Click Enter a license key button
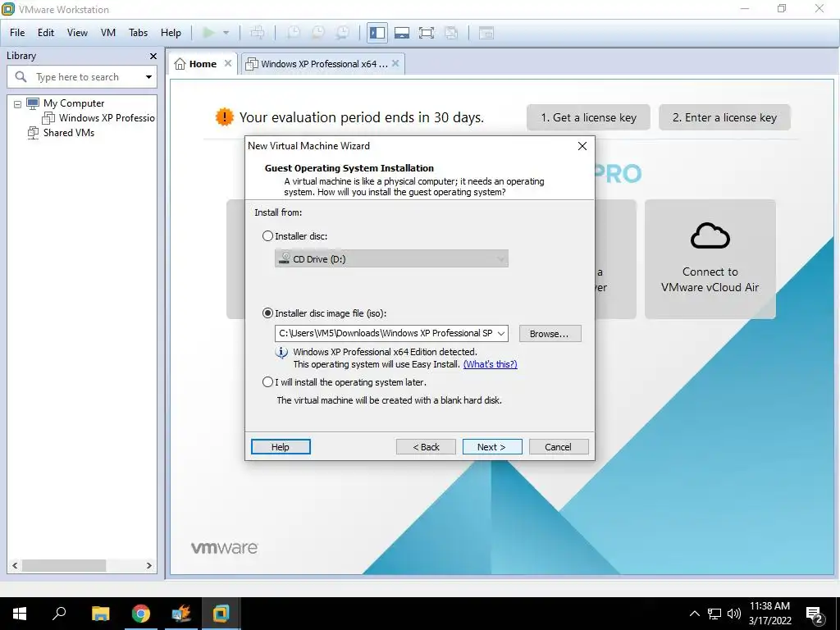This screenshot has height=630, width=840. click(x=724, y=117)
